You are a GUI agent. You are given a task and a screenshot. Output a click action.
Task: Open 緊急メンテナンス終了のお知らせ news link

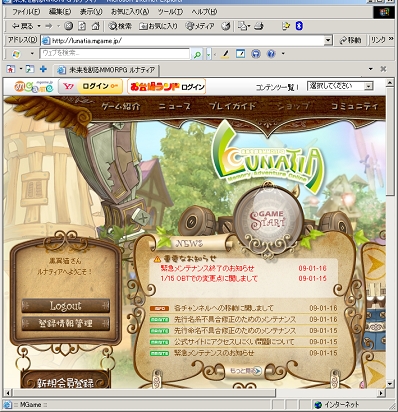pos(207,268)
